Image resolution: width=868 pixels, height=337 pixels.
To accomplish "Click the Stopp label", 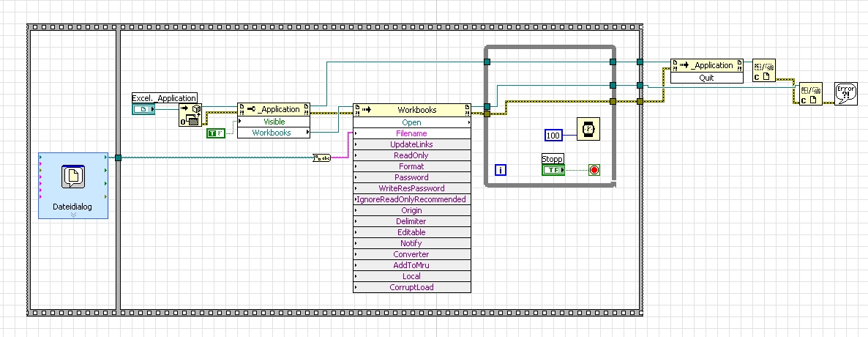I will point(552,159).
